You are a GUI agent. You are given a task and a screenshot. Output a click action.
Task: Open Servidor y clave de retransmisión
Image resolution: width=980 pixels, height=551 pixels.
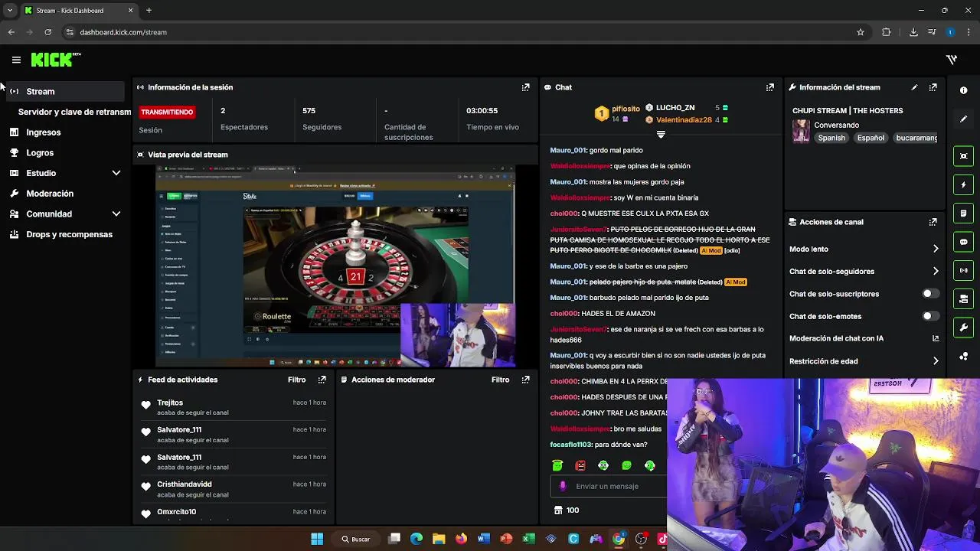[x=74, y=112]
